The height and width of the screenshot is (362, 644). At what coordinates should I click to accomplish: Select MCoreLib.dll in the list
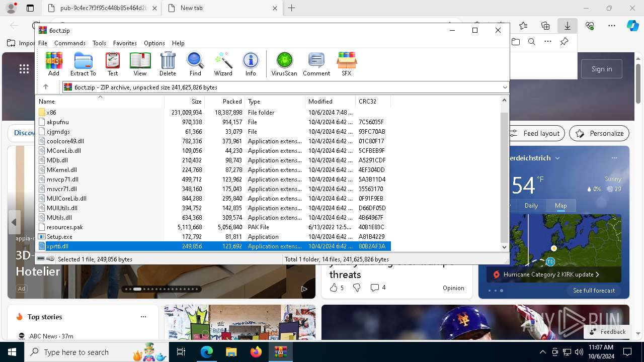(214, 151)
